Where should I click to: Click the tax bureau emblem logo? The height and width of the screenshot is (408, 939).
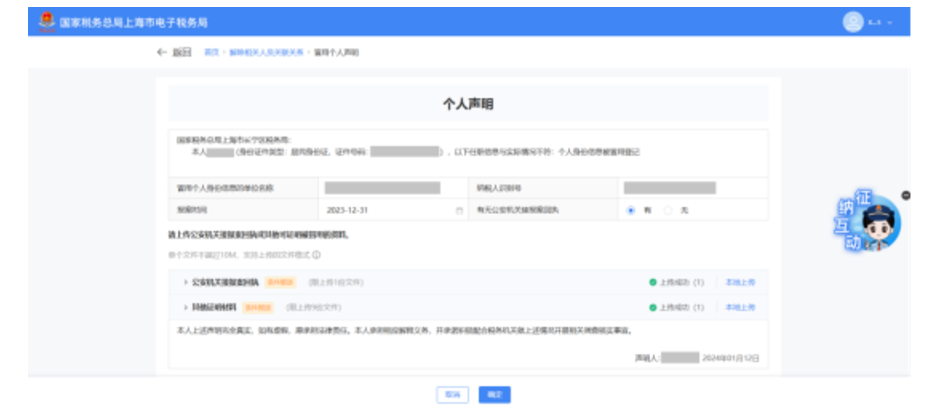45,22
